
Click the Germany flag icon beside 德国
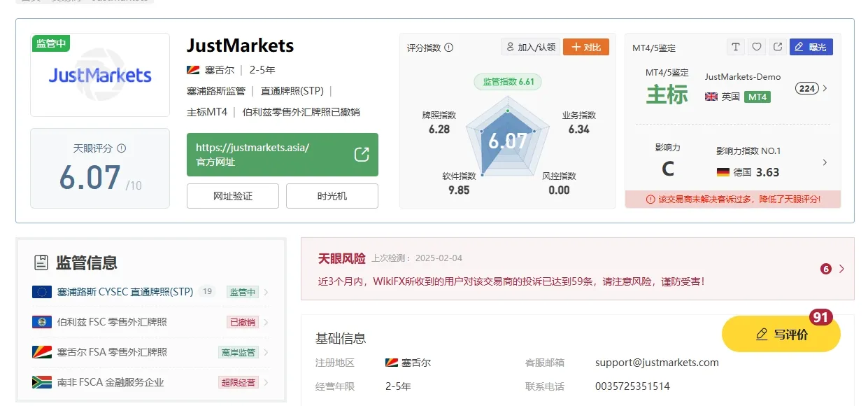pos(723,172)
